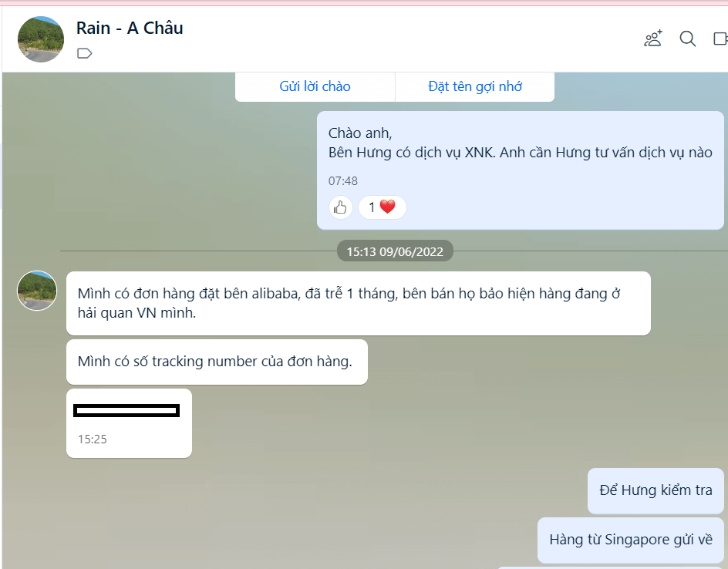This screenshot has height=569, width=728.
Task: Click the 15:13 09/06/2022 date separator
Action: pos(395,251)
